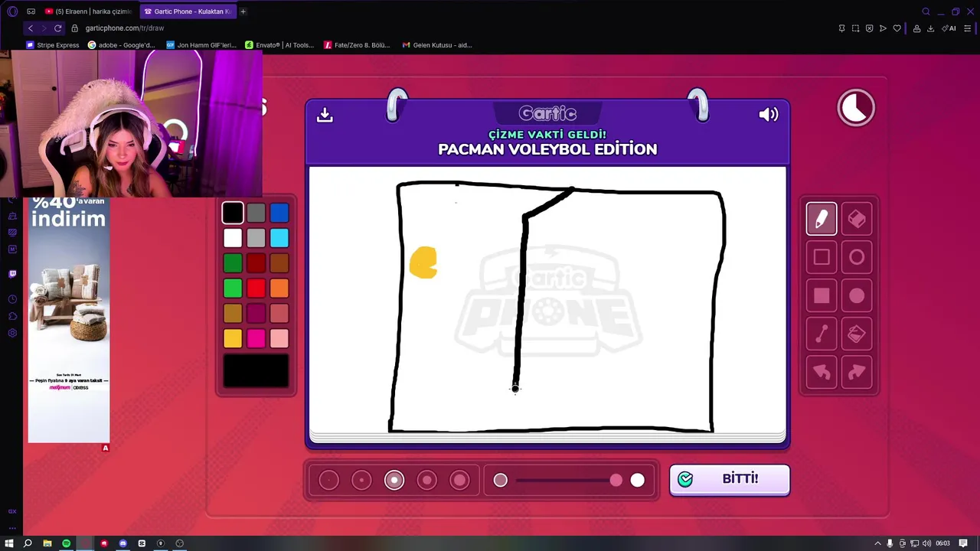Image resolution: width=980 pixels, height=551 pixels.
Task: Open Stripe Express bookmark
Action: click(x=53, y=45)
